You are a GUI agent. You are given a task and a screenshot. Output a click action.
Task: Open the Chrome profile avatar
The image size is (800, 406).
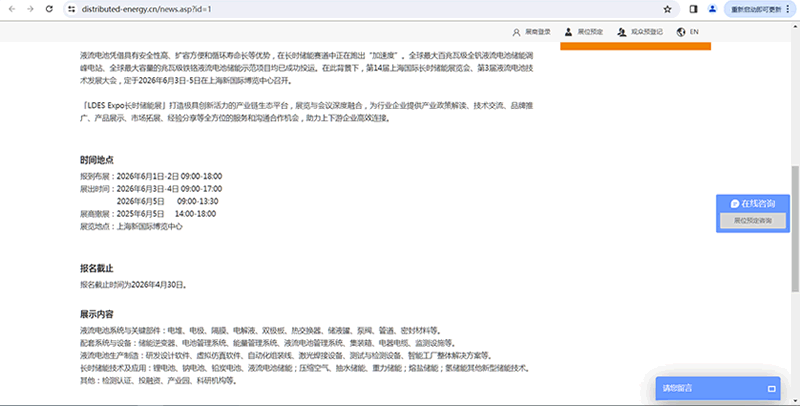(x=712, y=9)
